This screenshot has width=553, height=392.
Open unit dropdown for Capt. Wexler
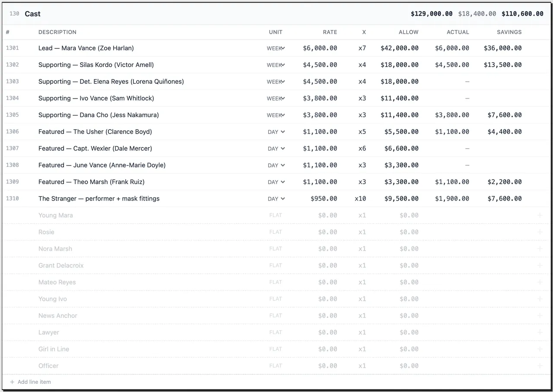(x=276, y=149)
